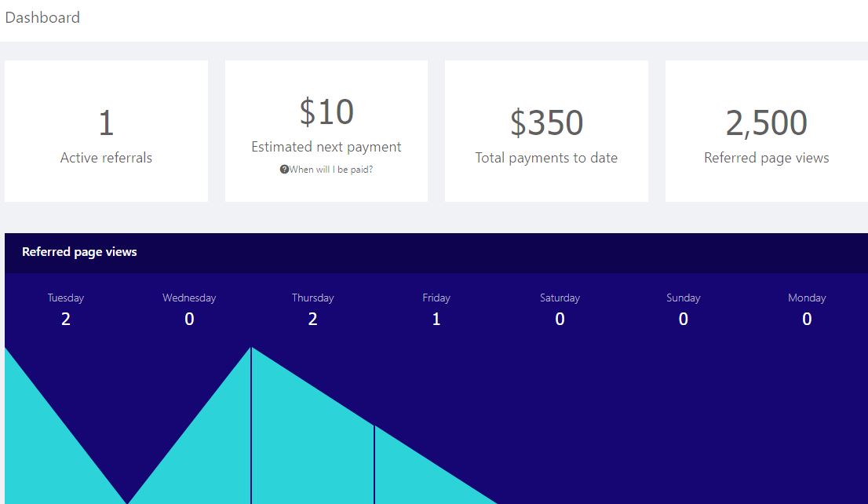This screenshot has width=868, height=504.
Task: Open the Active referrals card
Action: [106, 130]
